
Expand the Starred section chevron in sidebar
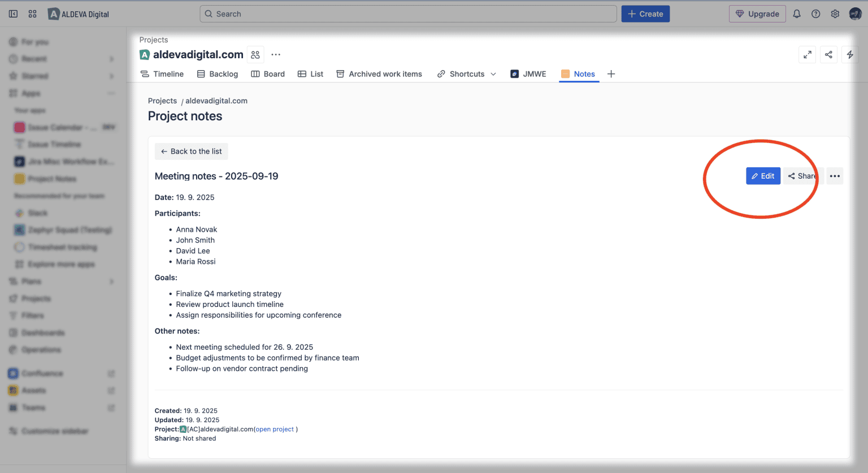pos(111,76)
